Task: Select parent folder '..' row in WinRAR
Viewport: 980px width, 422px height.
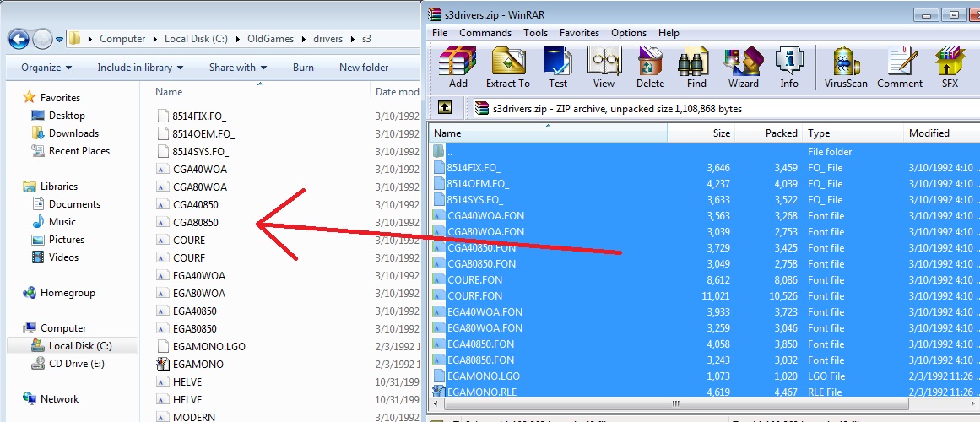Action: tap(704, 151)
